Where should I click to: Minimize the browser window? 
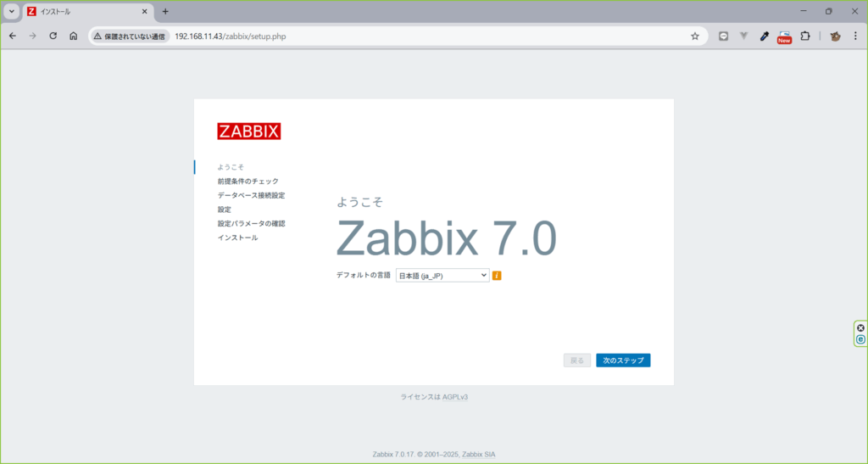click(804, 11)
